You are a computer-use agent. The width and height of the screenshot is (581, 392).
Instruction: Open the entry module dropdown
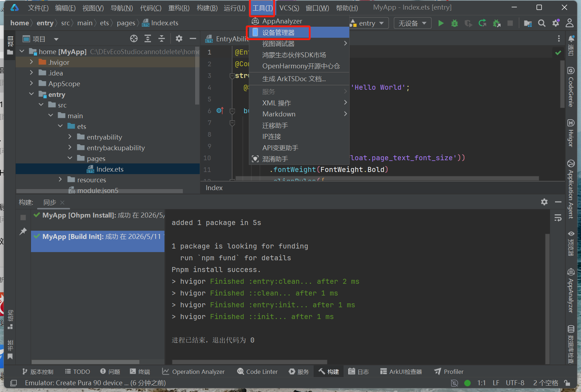click(x=368, y=23)
